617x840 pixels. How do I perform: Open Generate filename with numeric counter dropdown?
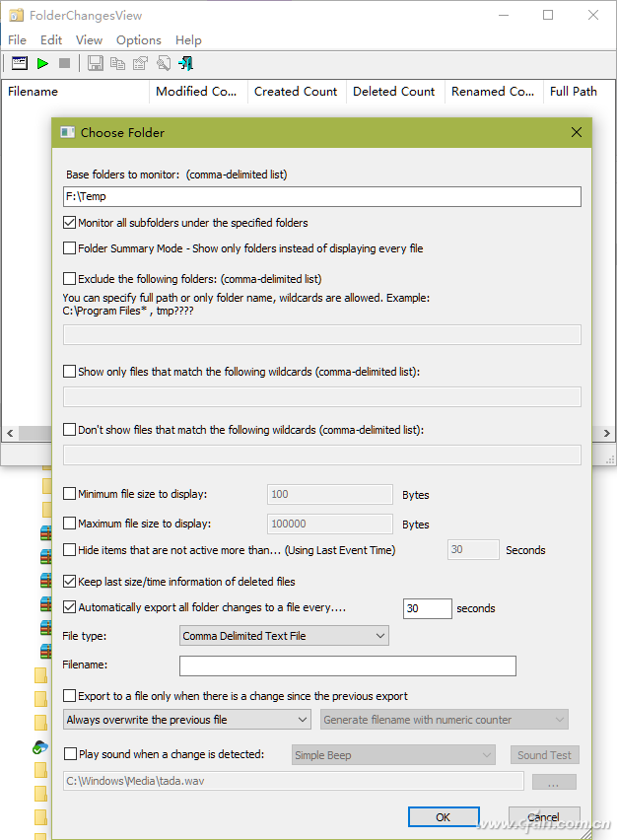pyautogui.click(x=444, y=720)
